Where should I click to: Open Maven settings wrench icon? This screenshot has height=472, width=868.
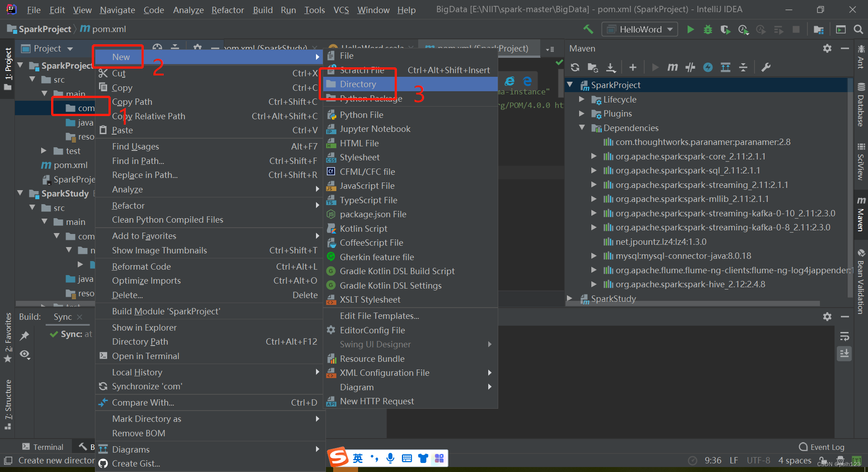[x=766, y=67]
